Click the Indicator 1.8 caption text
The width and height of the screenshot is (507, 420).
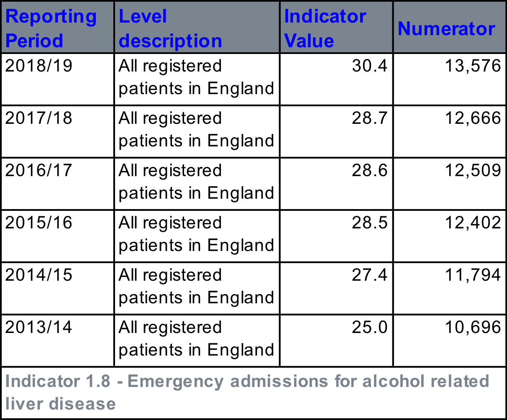[x=247, y=392]
